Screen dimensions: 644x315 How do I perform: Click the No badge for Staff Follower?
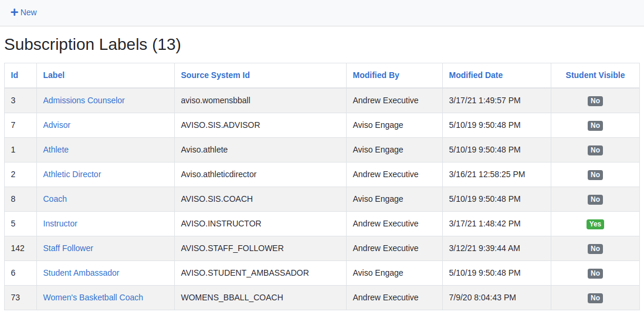pos(595,249)
